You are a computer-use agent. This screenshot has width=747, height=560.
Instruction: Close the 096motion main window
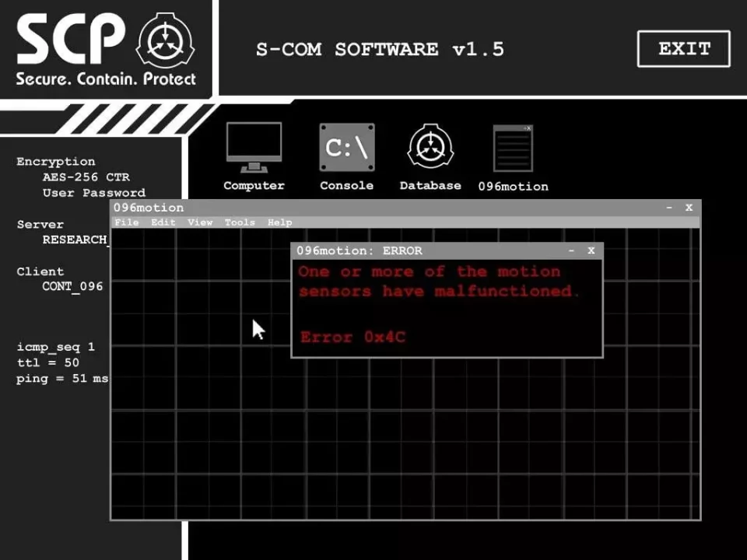point(689,208)
